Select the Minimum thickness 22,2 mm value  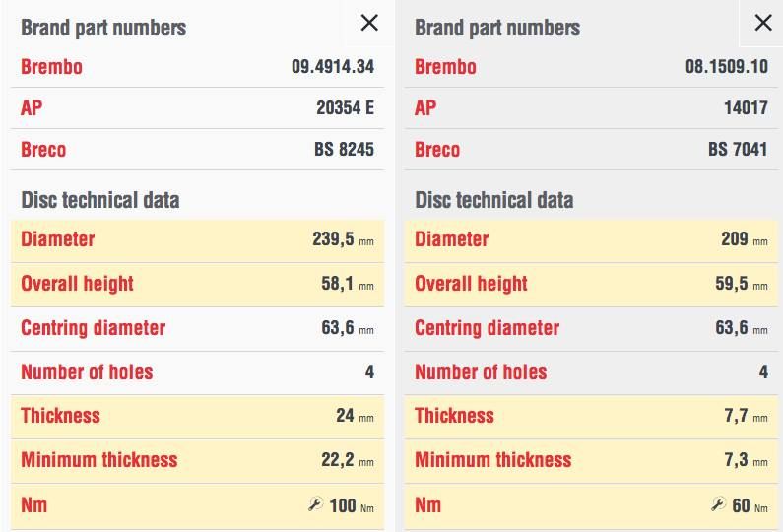(x=343, y=460)
